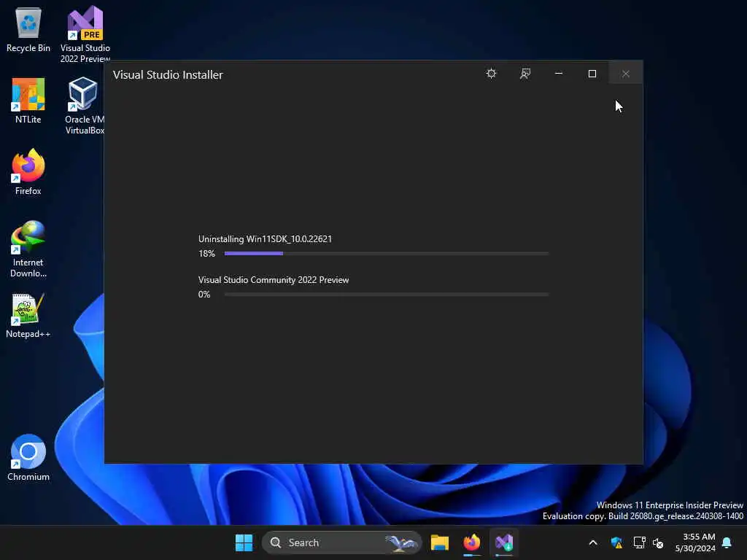Select Visual Studio Community 2022 Preview label
747x560 pixels.
[274, 280]
